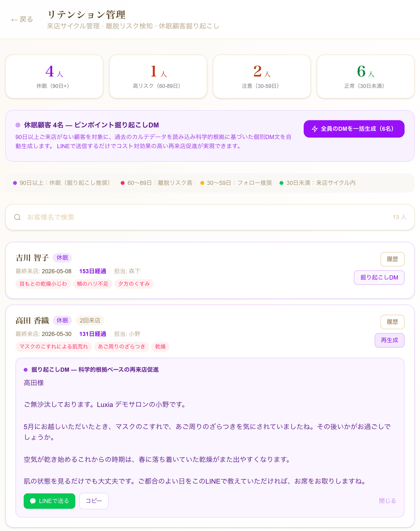Click the search magnifier icon

[17, 217]
